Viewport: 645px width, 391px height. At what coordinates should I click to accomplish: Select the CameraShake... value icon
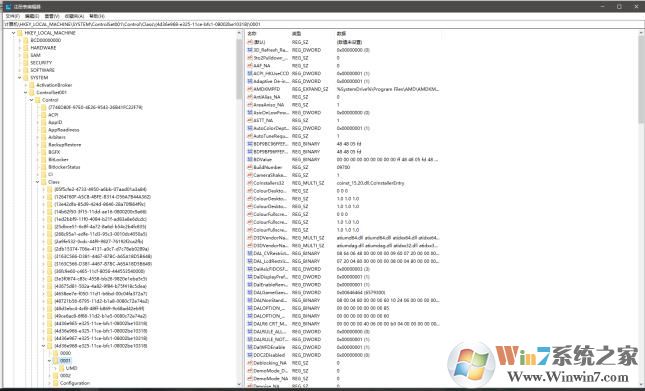tap(250, 175)
